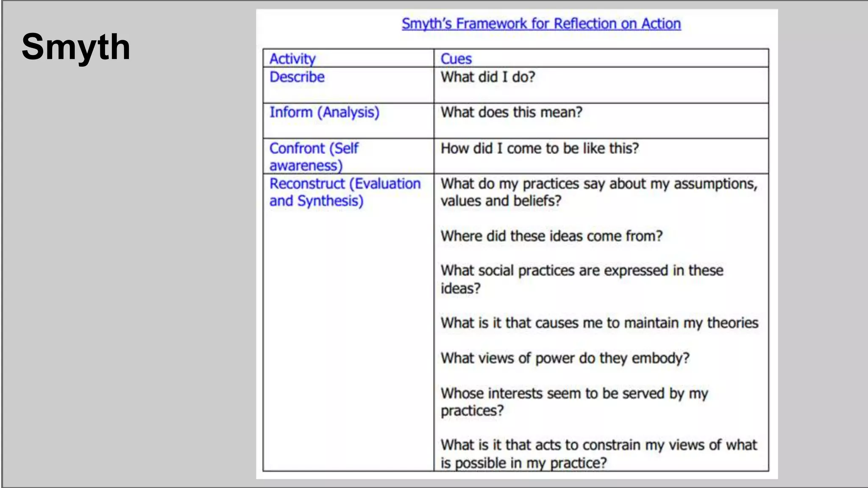Click Reconstruct (Evaluation and Synthesis) cell

pyautogui.click(x=345, y=192)
